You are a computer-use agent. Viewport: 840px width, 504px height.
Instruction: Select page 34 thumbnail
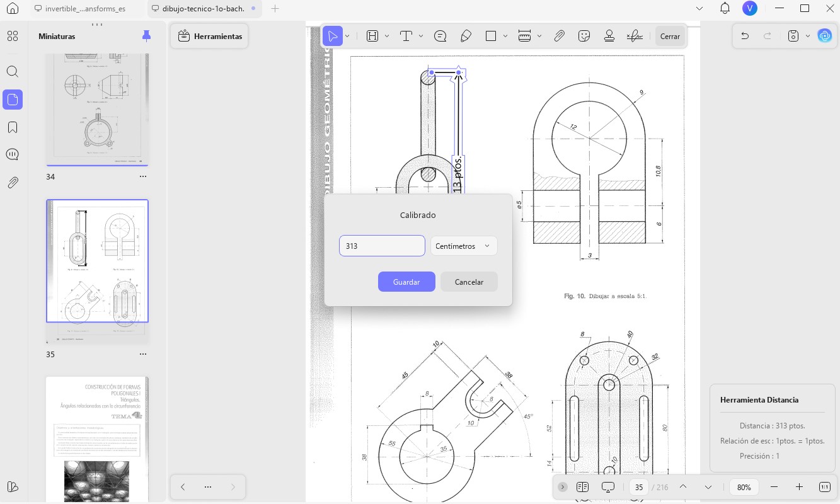[x=98, y=108]
